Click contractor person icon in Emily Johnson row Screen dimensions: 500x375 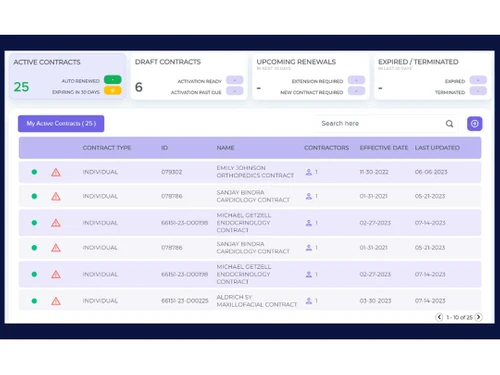309,172
